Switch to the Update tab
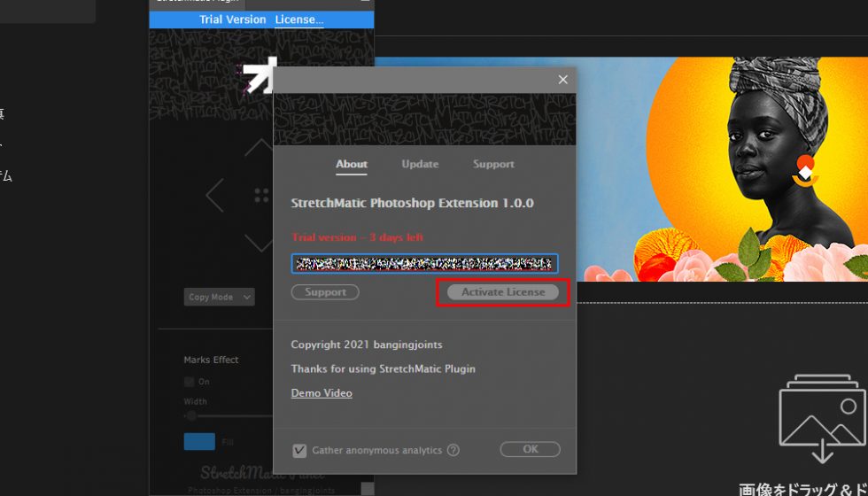 click(420, 165)
